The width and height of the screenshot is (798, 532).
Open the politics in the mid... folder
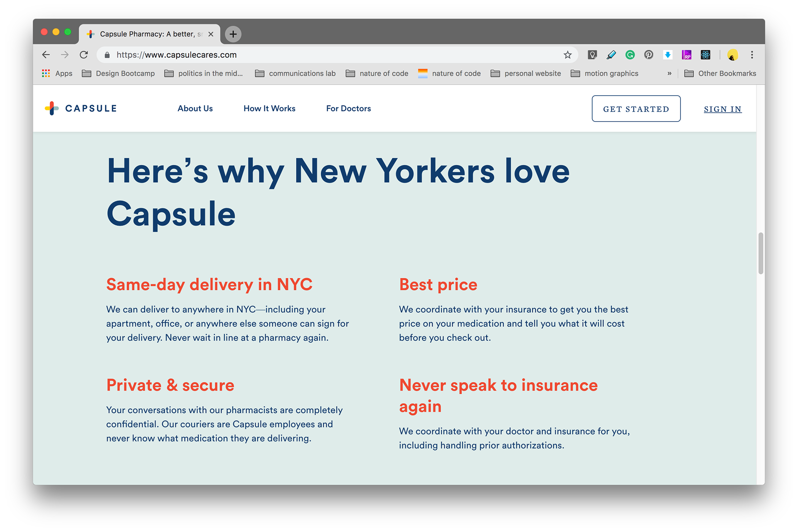pyautogui.click(x=204, y=74)
